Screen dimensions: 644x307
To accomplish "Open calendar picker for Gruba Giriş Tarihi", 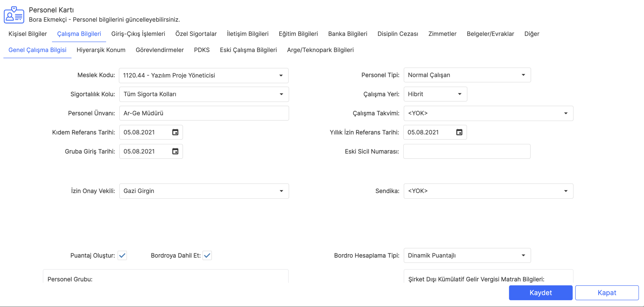I will click(175, 151).
